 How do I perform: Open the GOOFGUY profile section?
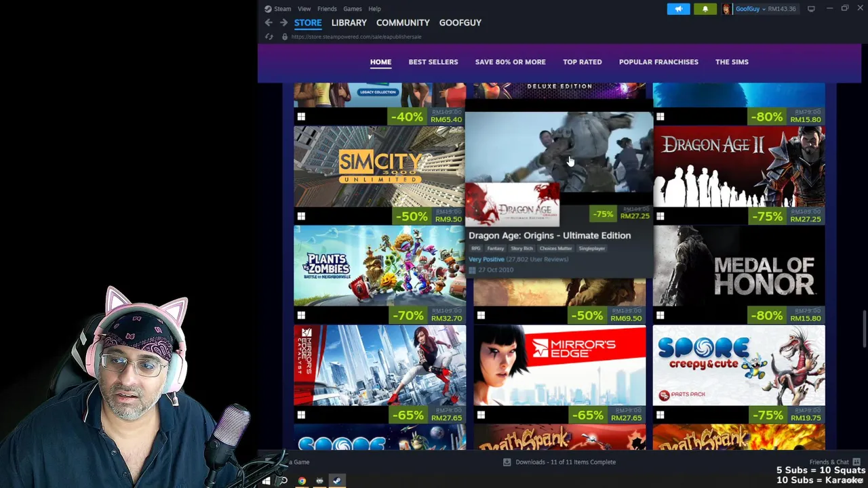pos(460,22)
